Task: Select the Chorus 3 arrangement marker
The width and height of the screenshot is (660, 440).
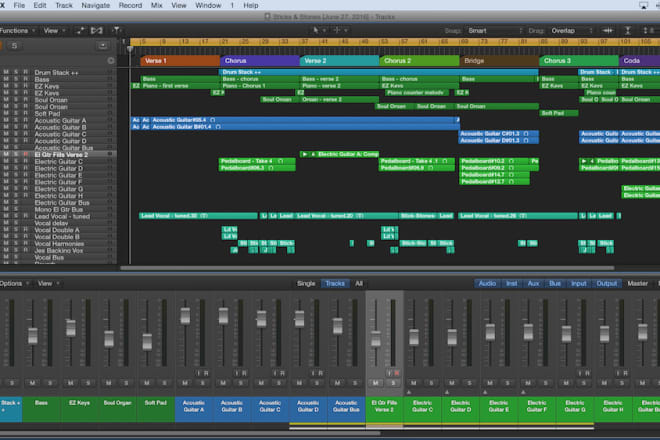Action: pos(579,61)
